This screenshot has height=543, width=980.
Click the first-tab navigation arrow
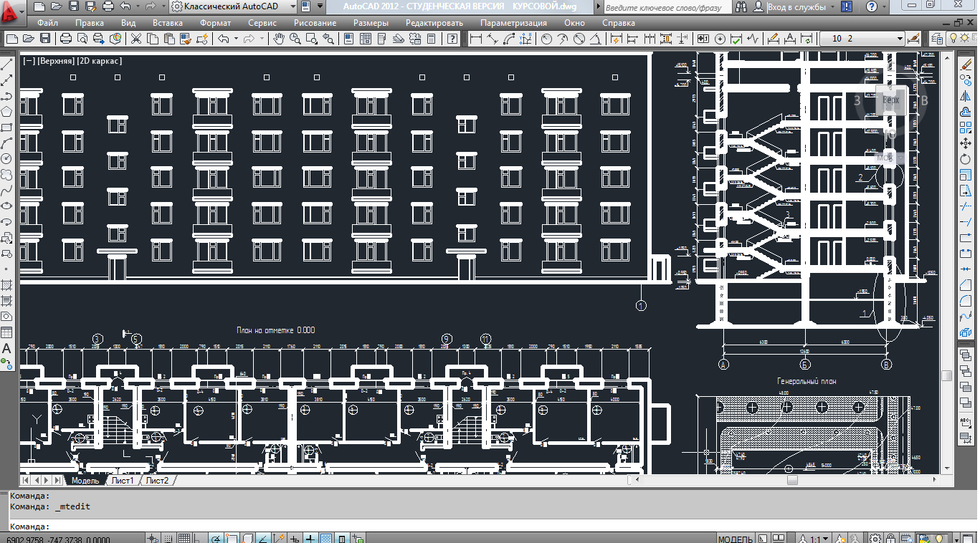26,480
